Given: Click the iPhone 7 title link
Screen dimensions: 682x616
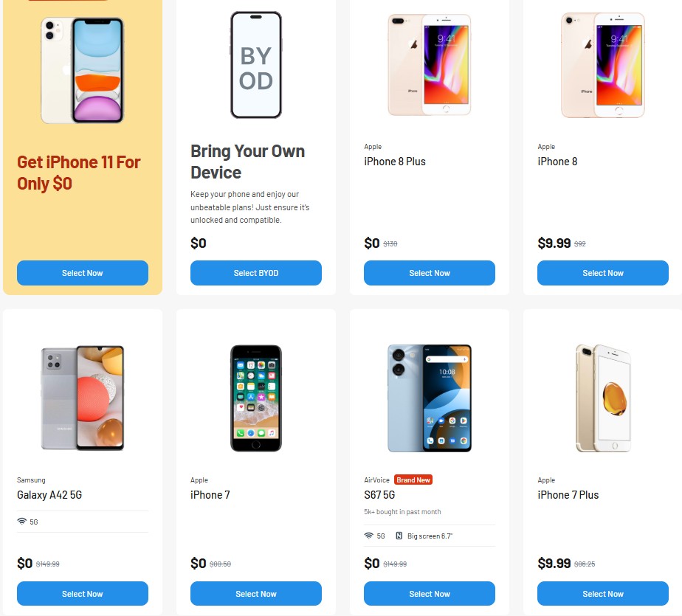Looking at the screenshot, I should (x=210, y=495).
